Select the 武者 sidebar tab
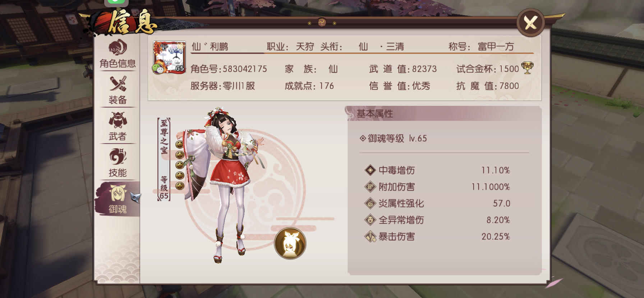644x298 pixels. (118, 127)
